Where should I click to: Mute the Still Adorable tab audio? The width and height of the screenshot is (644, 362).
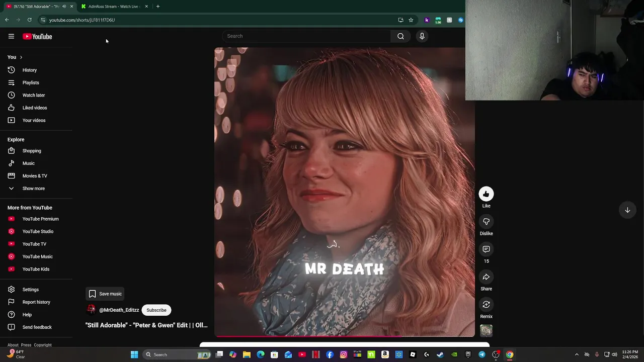[x=64, y=7]
